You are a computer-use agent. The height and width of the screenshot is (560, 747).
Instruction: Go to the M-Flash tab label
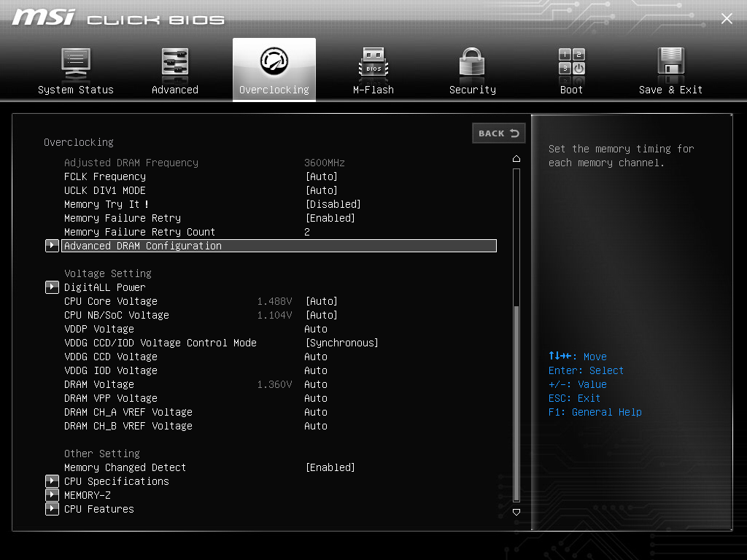(373, 90)
